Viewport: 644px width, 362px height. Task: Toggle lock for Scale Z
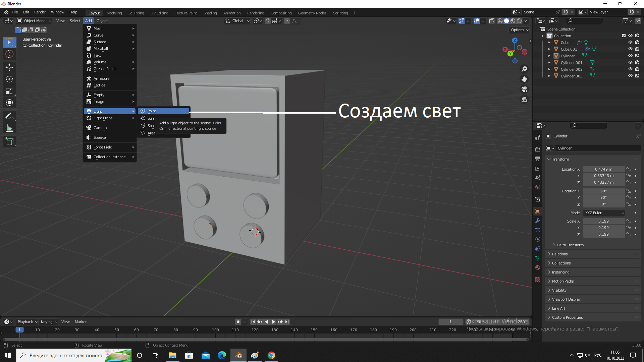629,234
